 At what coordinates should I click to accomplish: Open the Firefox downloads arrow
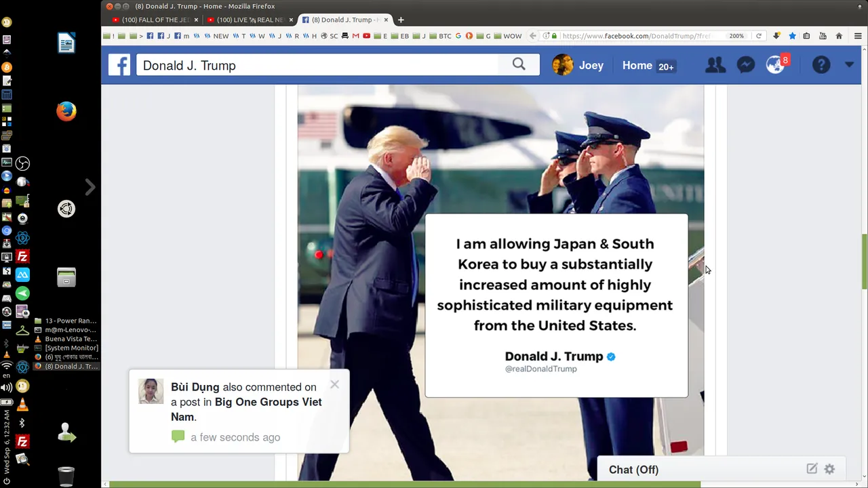(776, 36)
